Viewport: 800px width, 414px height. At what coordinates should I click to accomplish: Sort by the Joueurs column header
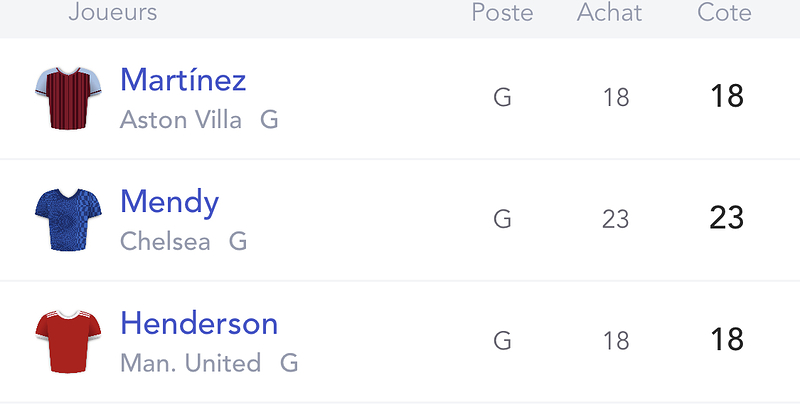pyautogui.click(x=113, y=12)
